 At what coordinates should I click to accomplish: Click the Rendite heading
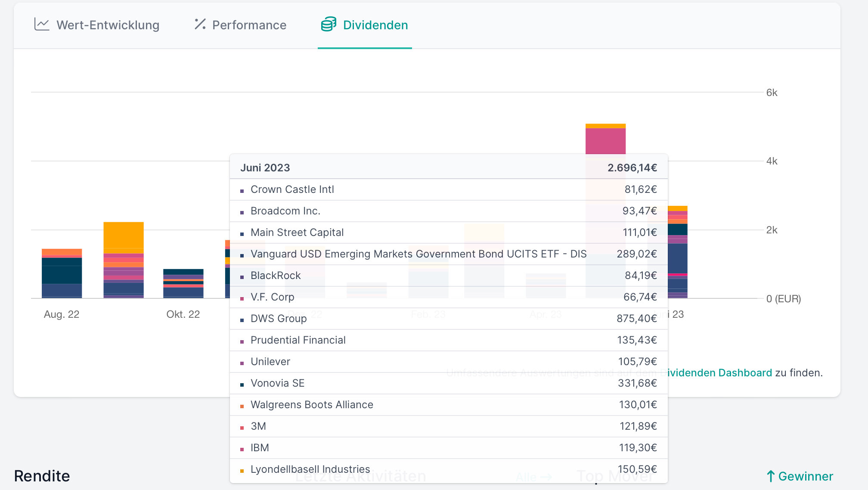point(42,476)
